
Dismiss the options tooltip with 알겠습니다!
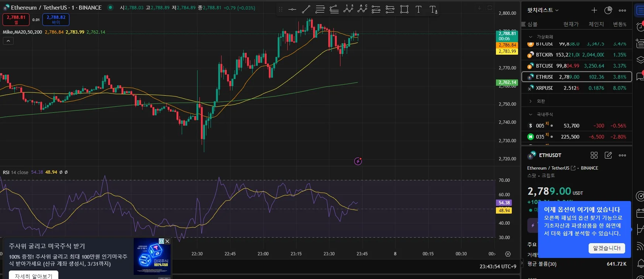pos(607,248)
